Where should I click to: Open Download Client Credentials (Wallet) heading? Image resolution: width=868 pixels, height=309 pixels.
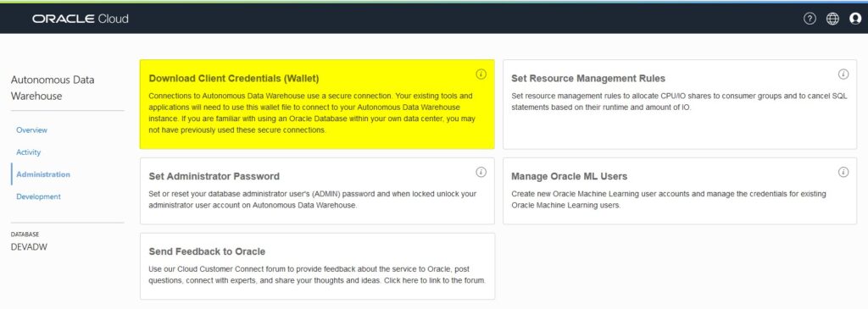click(234, 79)
